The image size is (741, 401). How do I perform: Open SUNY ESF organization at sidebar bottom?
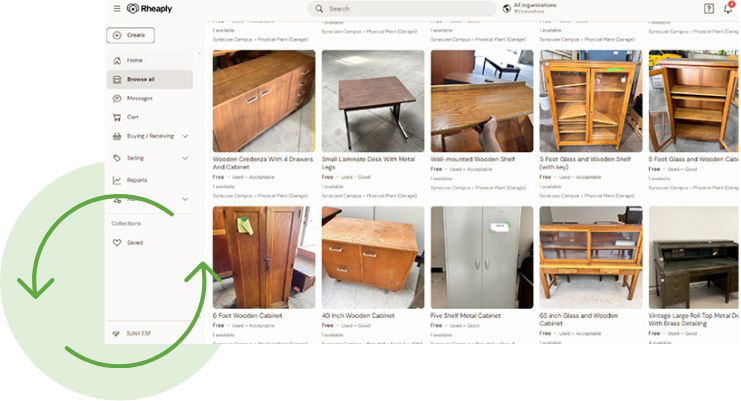click(138, 333)
